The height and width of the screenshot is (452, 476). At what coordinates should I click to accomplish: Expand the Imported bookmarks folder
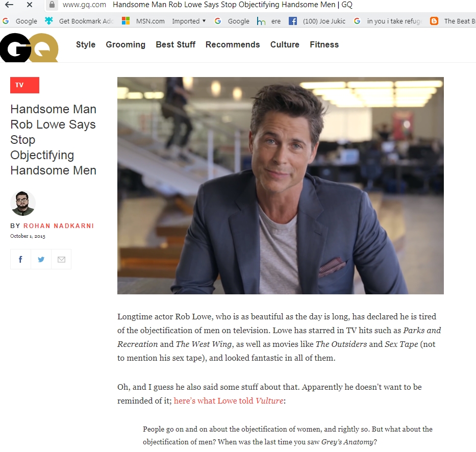point(189,21)
